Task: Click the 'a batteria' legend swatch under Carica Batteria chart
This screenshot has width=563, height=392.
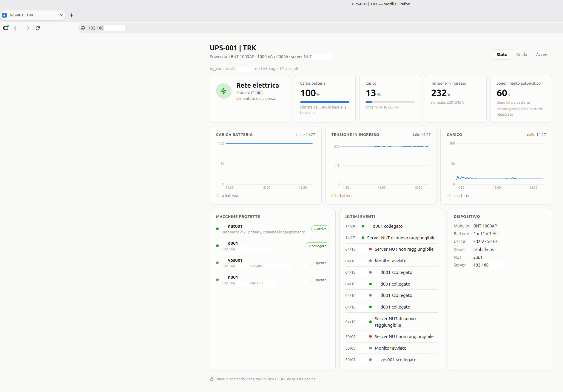Action: (218, 196)
